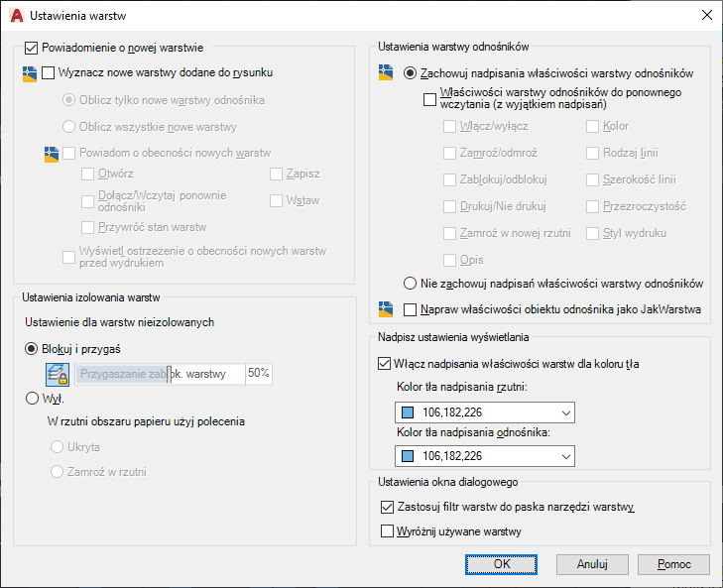The width and height of the screenshot is (723, 588).
Task: Click the drawing icon beside Wyznacz nowe warstwy
Action: coord(29,72)
